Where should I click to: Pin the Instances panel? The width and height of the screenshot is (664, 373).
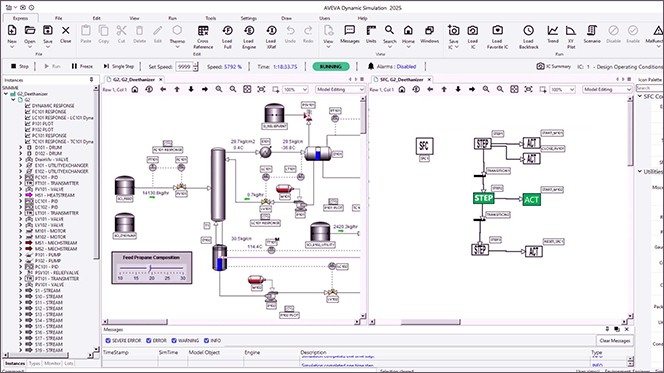[x=91, y=80]
